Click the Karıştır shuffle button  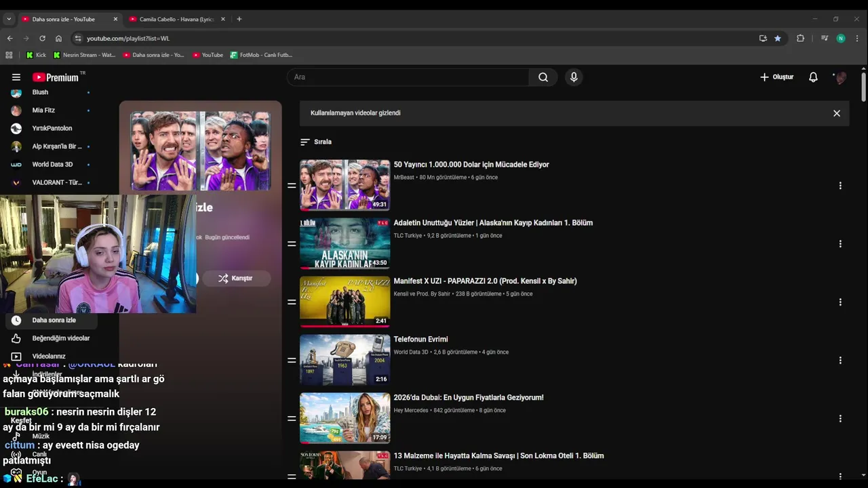pyautogui.click(x=236, y=279)
